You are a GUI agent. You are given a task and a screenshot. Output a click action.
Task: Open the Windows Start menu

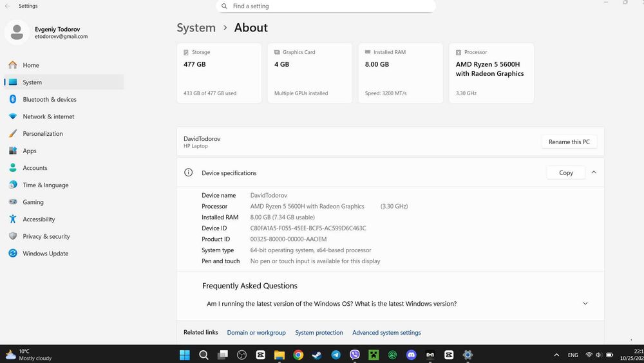185,355
